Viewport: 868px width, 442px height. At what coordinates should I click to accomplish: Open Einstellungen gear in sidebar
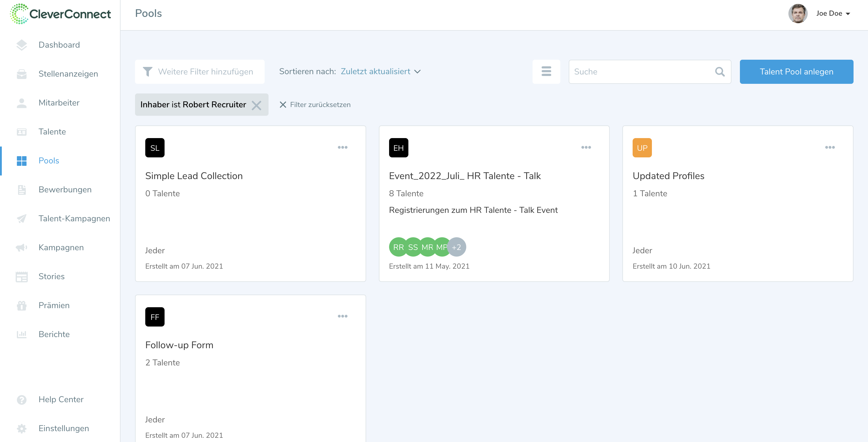click(22, 428)
